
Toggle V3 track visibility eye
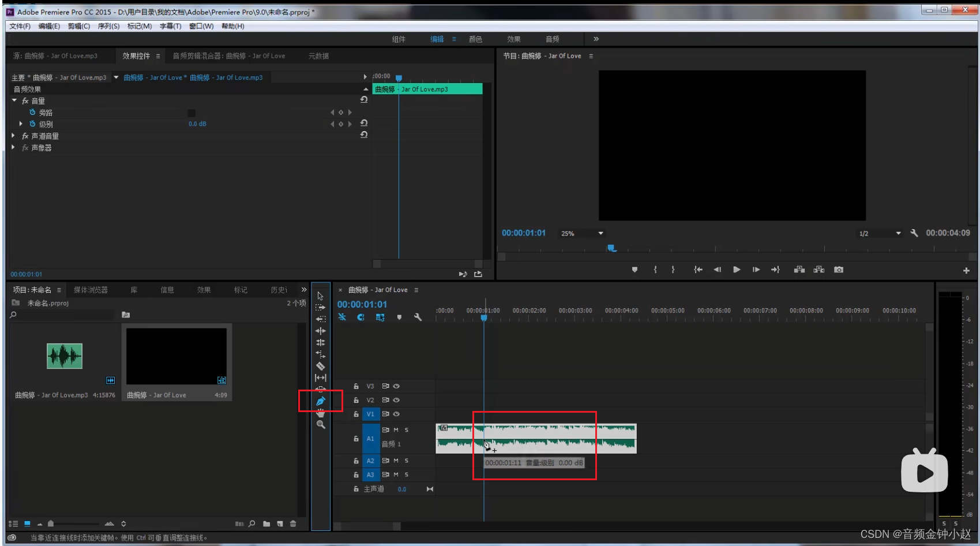(396, 386)
